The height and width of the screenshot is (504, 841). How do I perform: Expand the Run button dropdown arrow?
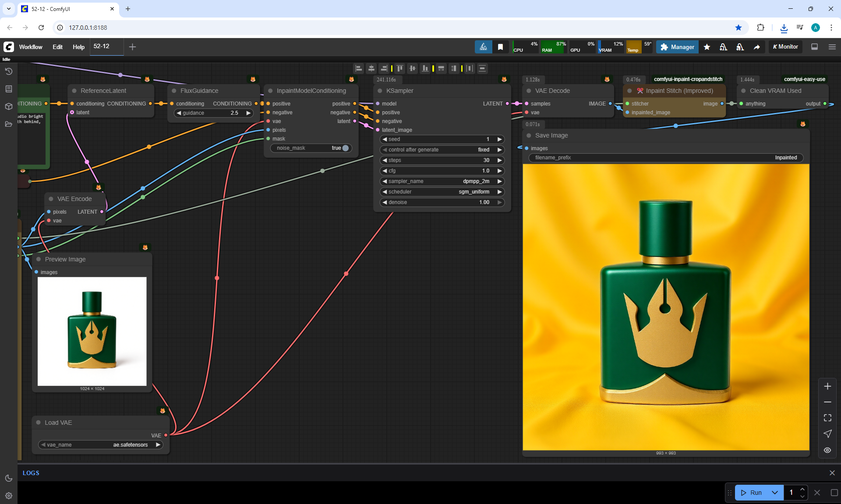[x=775, y=493]
